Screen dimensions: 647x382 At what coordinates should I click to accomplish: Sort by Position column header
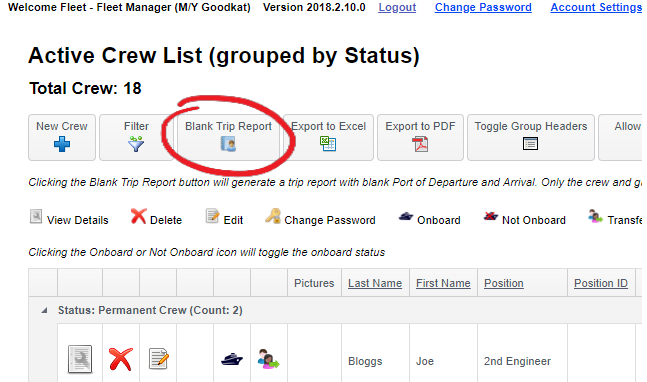[x=503, y=283]
